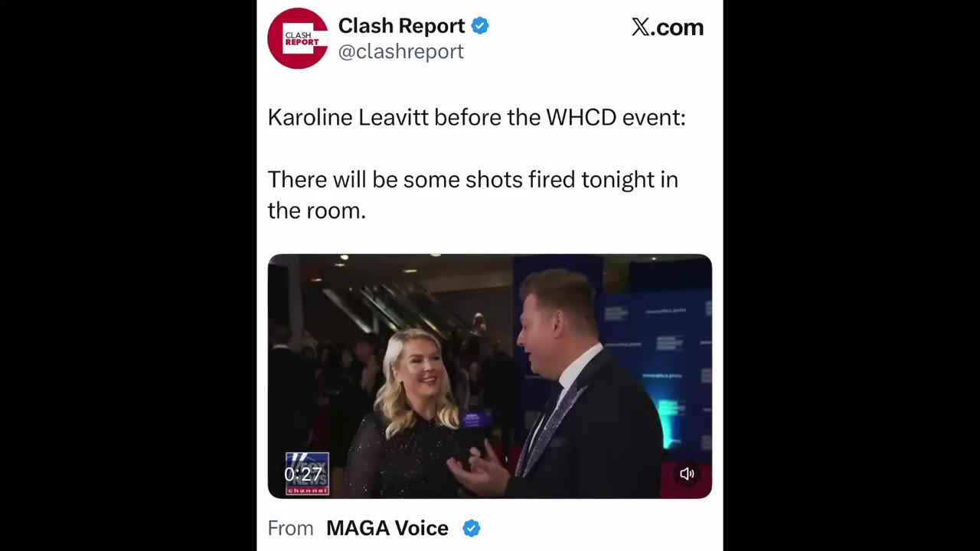Open the MAGA Voice source link
This screenshot has height=551, width=980.
click(387, 528)
